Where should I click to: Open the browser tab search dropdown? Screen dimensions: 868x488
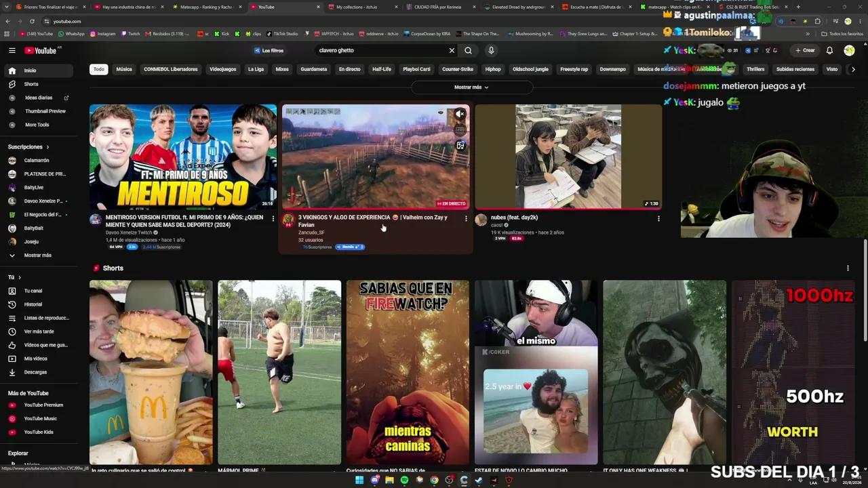(6, 7)
